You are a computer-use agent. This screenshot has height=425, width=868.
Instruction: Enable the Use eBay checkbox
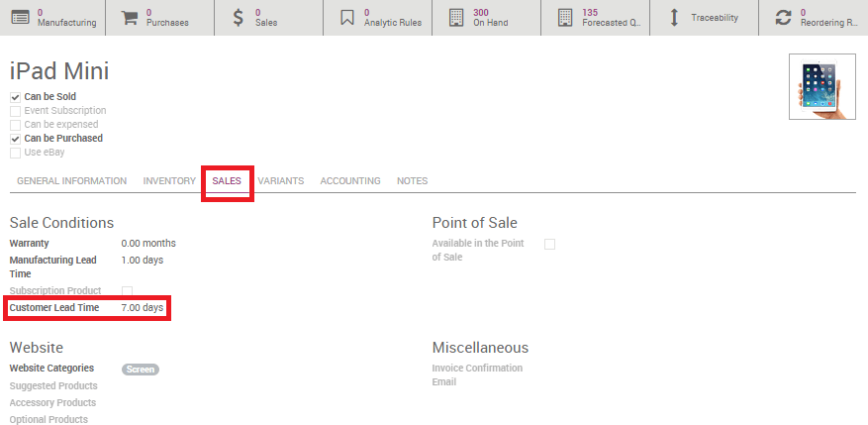[x=15, y=153]
